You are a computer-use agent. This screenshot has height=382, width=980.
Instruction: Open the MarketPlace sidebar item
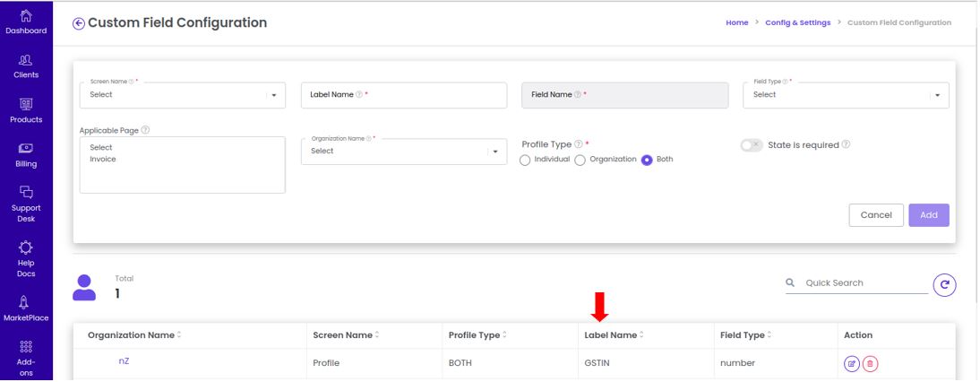click(26, 308)
